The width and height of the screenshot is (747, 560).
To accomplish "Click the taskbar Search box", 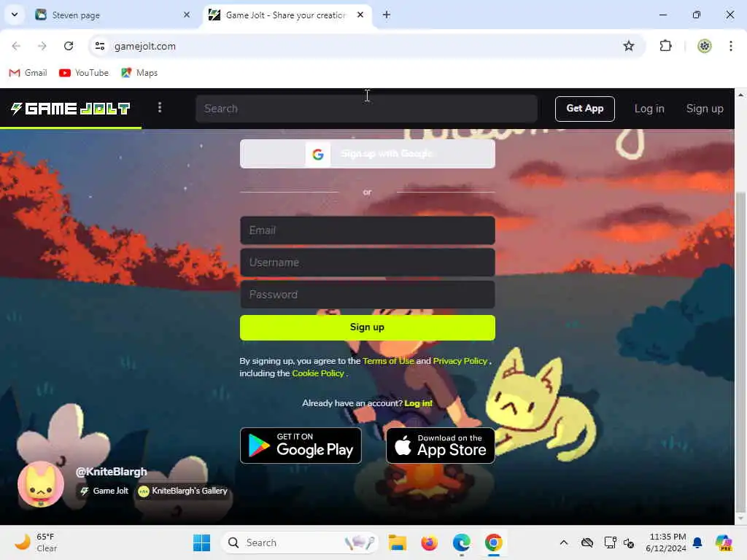I will pyautogui.click(x=300, y=542).
